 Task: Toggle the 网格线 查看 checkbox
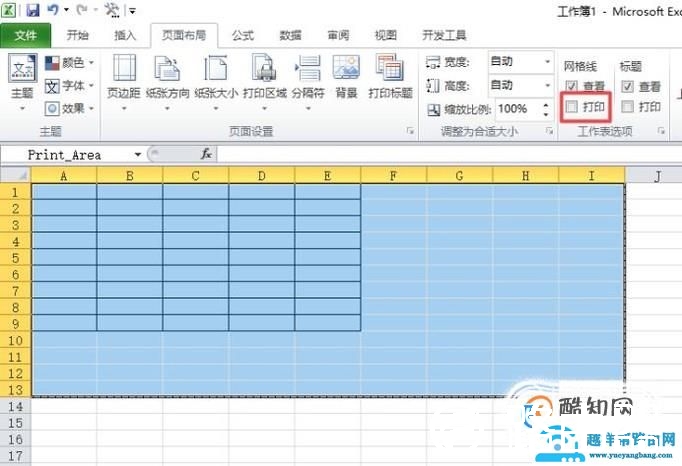(x=572, y=87)
